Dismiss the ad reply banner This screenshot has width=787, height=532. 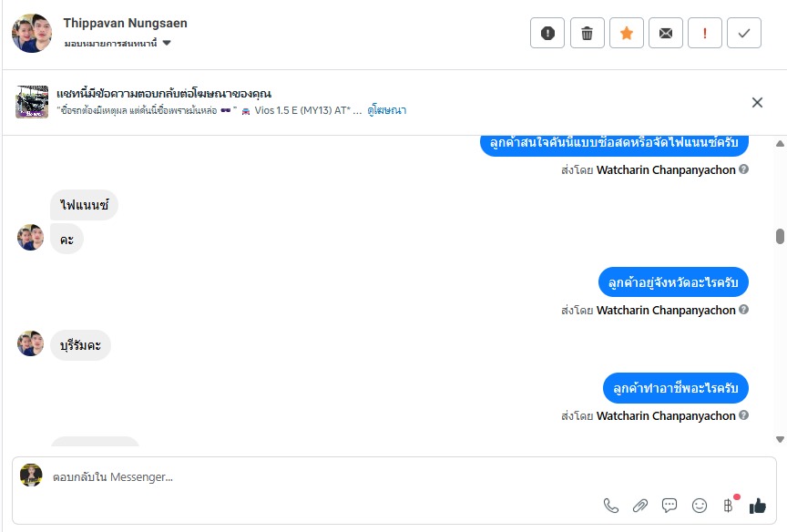757,102
